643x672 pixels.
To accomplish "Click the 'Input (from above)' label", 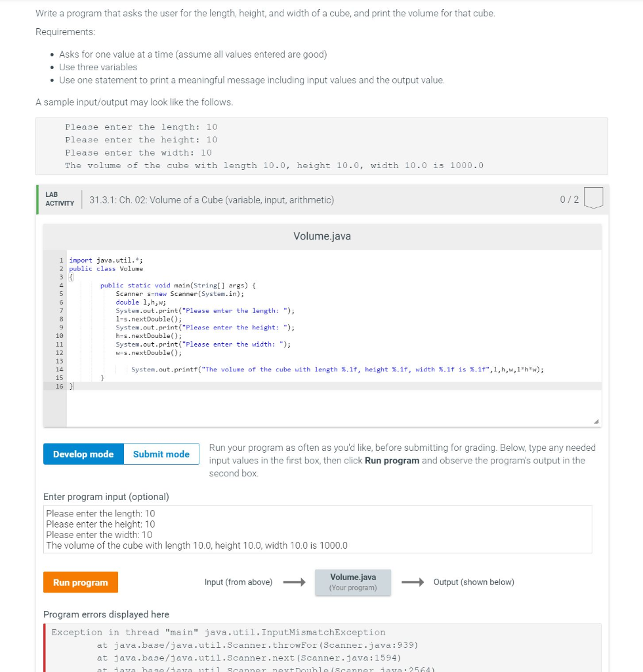I will tap(239, 582).
